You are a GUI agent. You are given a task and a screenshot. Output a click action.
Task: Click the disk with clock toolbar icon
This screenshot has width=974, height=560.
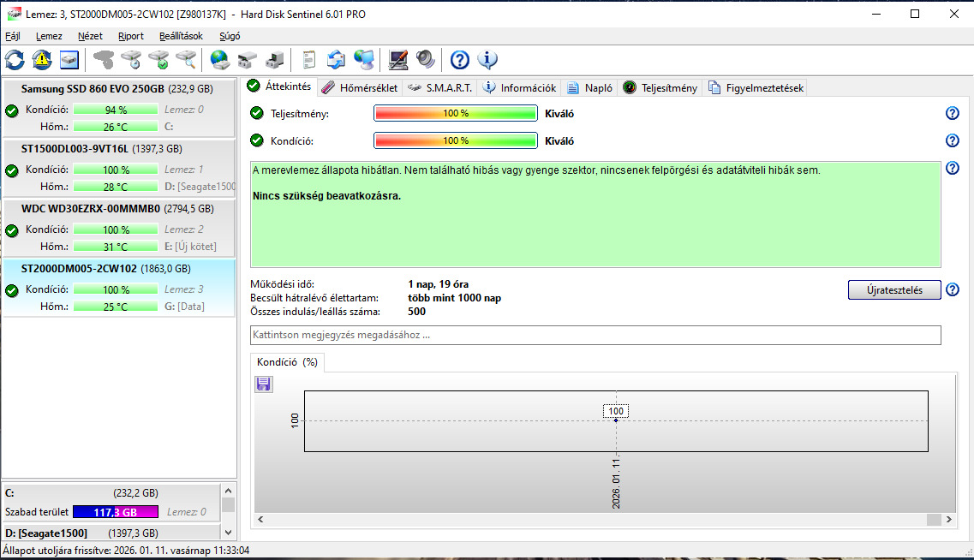[131, 60]
